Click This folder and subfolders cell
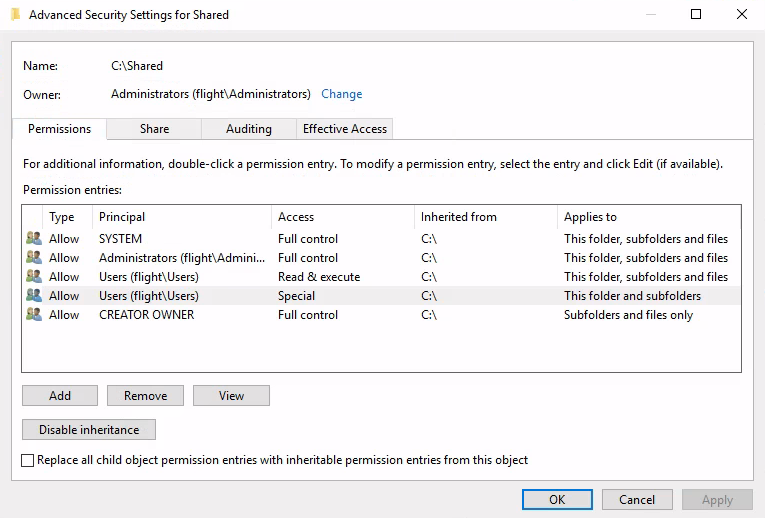The width and height of the screenshot is (765, 518). [x=632, y=296]
